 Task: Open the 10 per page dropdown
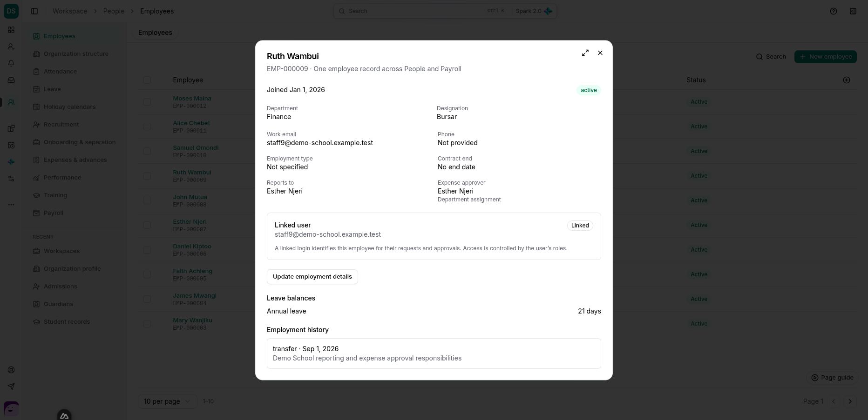click(x=167, y=401)
